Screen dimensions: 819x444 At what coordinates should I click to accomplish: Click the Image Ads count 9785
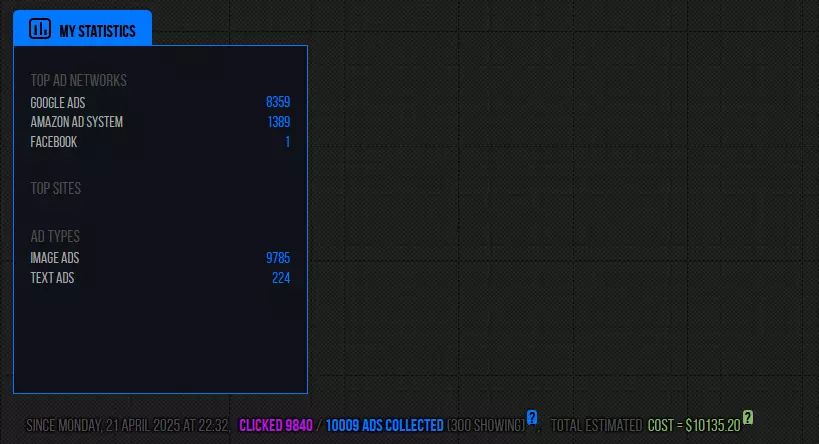coord(278,258)
